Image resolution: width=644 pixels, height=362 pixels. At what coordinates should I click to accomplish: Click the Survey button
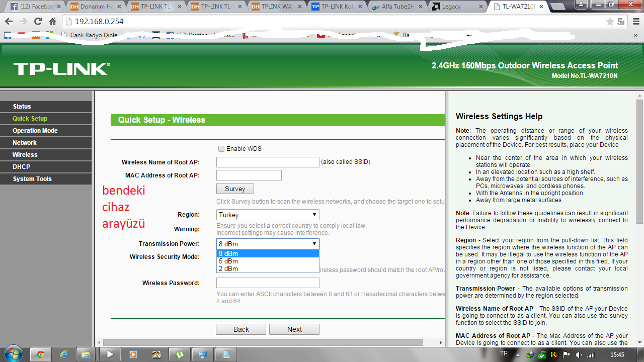pyautogui.click(x=235, y=189)
